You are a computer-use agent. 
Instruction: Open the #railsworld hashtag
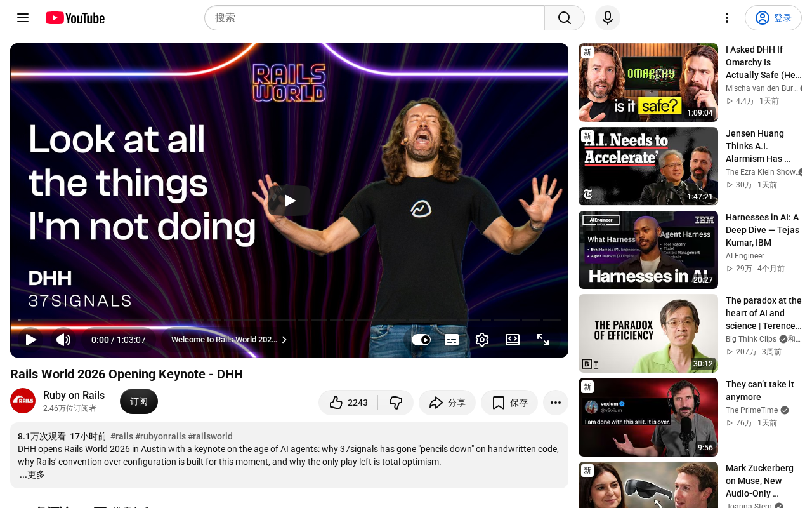click(210, 436)
